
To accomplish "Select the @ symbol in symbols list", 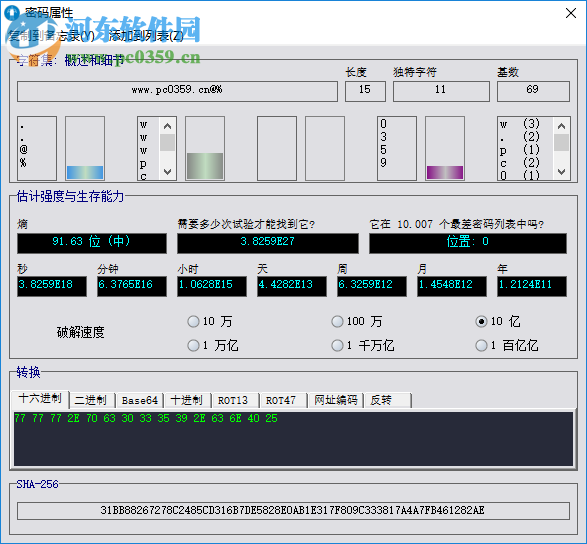I will pyautogui.click(x=23, y=149).
